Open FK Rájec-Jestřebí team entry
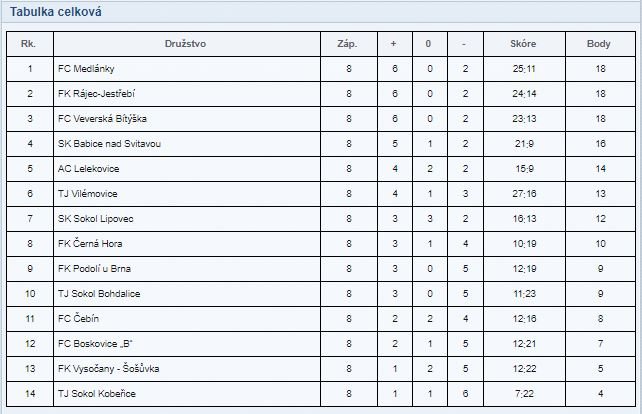The image size is (642, 414). [96, 94]
